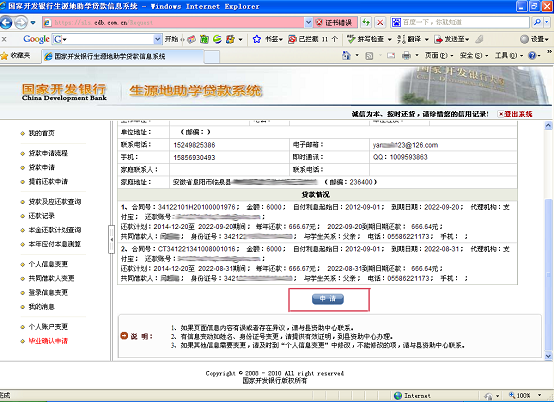Collapse the sidebar with the splitter handle

[x=112, y=240]
